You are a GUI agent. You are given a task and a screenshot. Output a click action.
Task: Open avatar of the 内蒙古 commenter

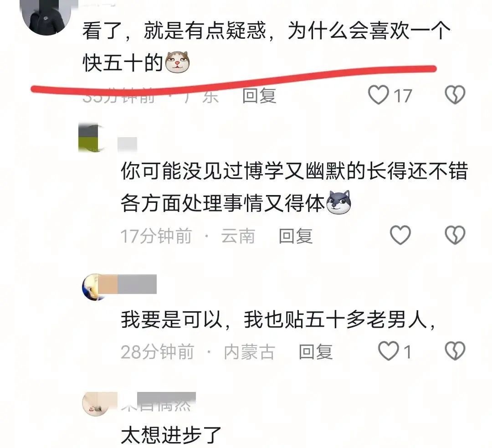pos(95,287)
